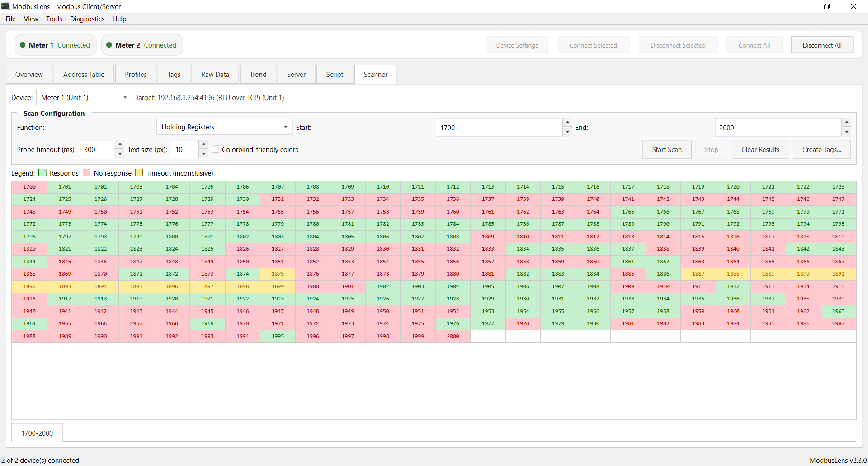Viewport: 868px width, 466px height.
Task: Switch to the Scanner tab
Action: pos(376,75)
